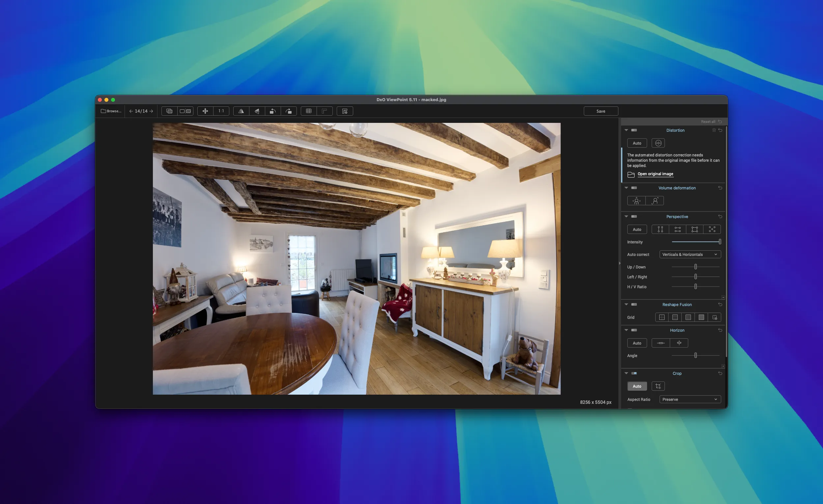Click the manual crop tool icon
Screen dimensions: 823x504
(x=658, y=386)
